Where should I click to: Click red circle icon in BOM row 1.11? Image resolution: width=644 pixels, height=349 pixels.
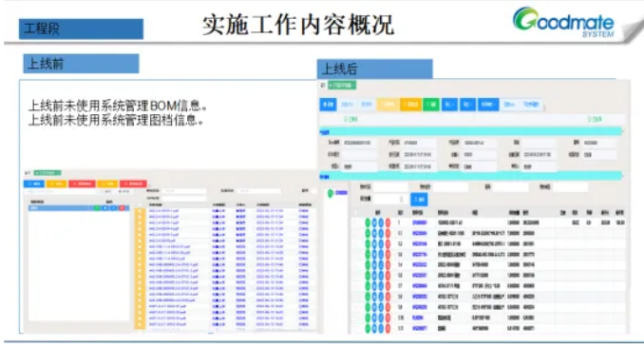[388, 328]
